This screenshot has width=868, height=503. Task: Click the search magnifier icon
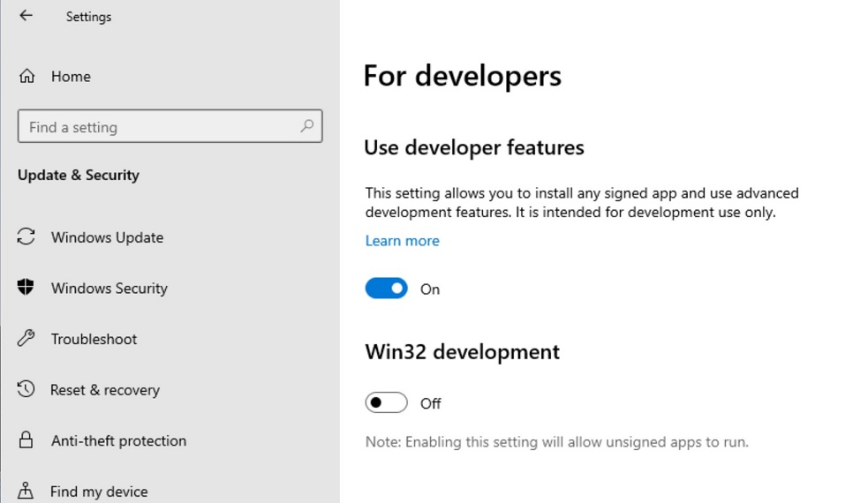click(306, 126)
